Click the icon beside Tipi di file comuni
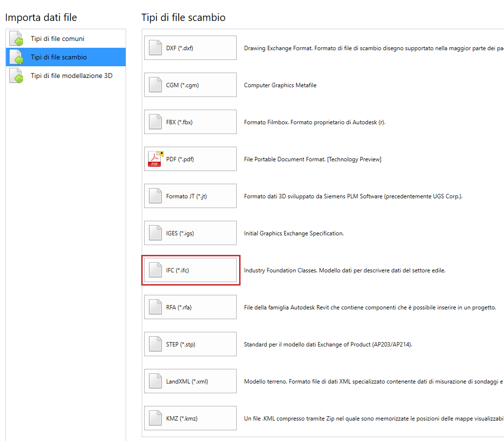This screenshot has width=504, height=441. [x=17, y=39]
